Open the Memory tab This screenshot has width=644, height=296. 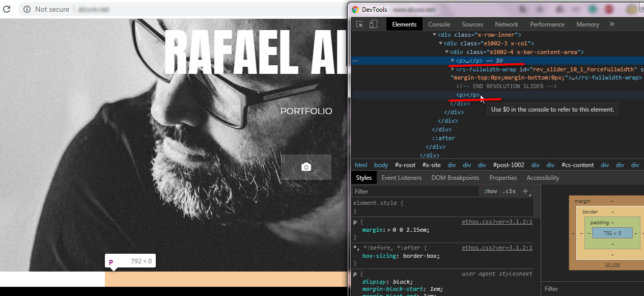tap(587, 24)
